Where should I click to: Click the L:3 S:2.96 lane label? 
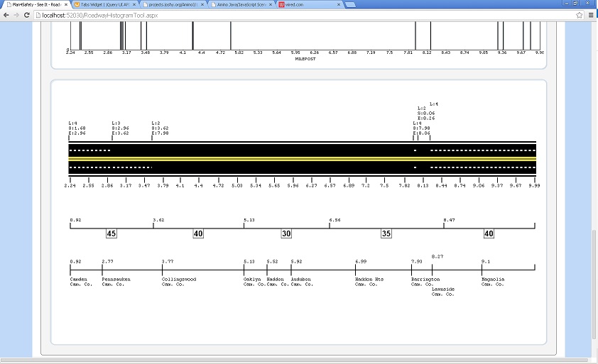120,128
